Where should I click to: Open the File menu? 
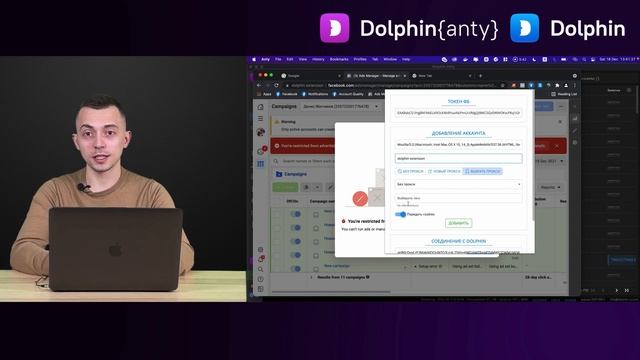278,60
